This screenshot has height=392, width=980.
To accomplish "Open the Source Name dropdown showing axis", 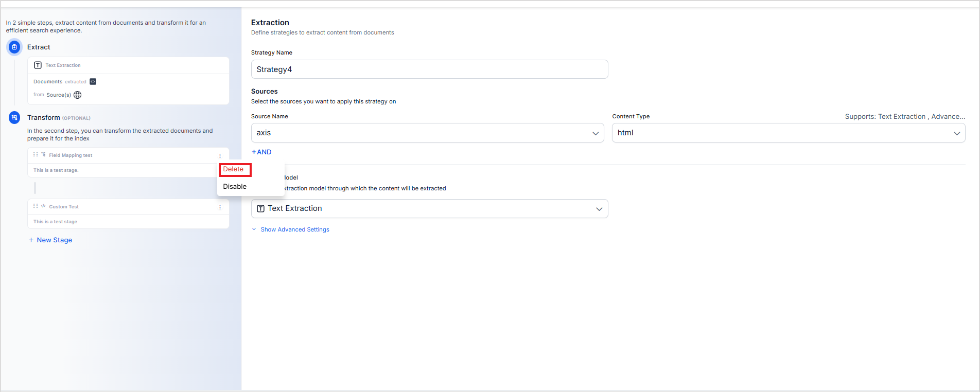I will [427, 133].
